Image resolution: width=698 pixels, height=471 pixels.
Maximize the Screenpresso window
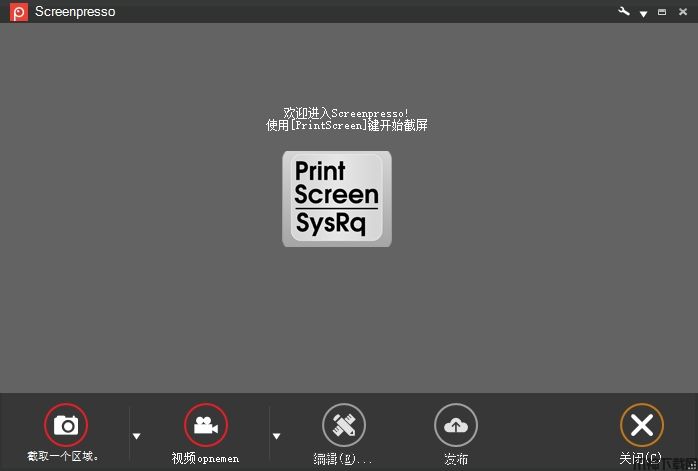(x=662, y=12)
